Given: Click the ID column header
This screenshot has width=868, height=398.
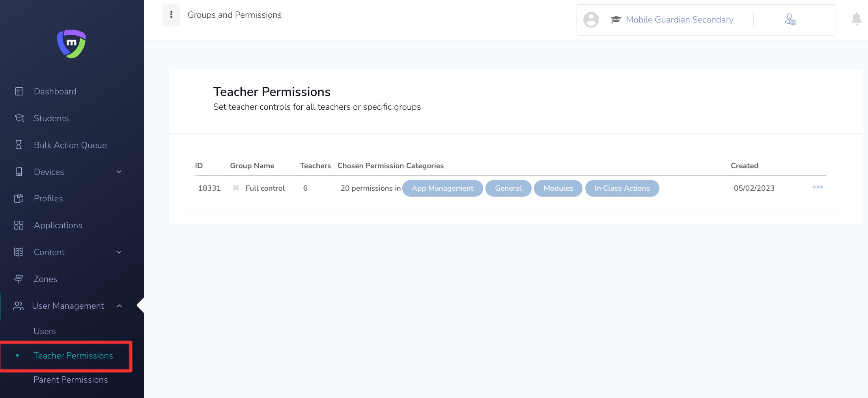Looking at the screenshot, I should (x=199, y=166).
